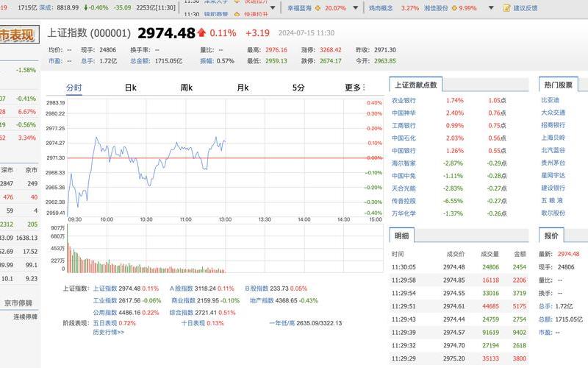Expand the dropdown arrow after 快速拉升 ticker

coord(273,8)
